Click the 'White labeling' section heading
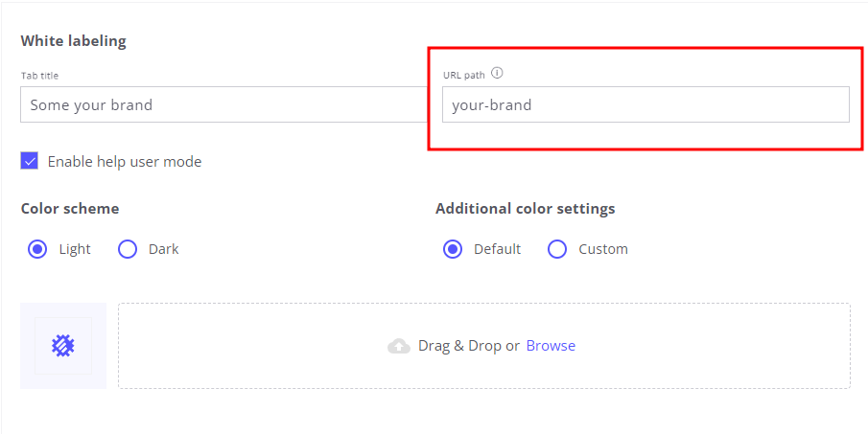This screenshot has height=434, width=868. click(x=73, y=41)
